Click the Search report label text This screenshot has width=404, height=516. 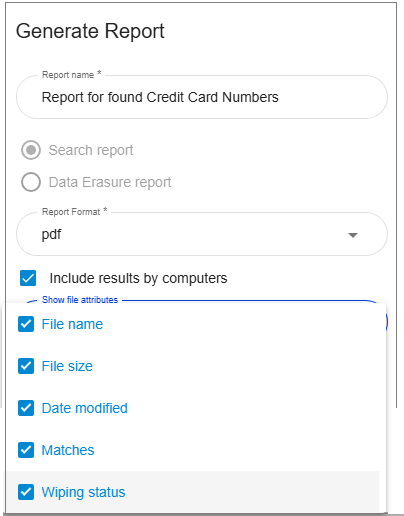pos(91,150)
